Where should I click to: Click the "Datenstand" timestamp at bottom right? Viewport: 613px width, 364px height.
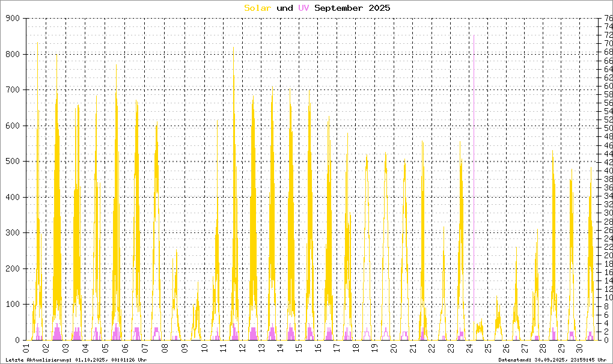pos(552,359)
